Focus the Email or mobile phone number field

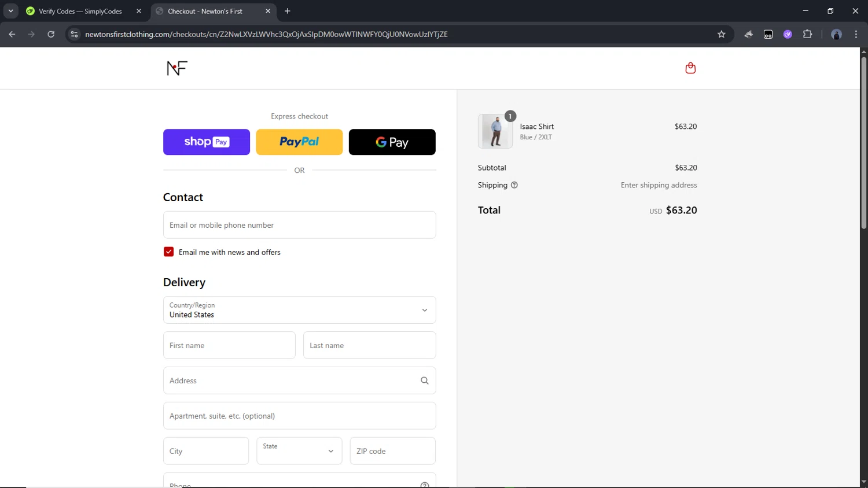(299, 225)
